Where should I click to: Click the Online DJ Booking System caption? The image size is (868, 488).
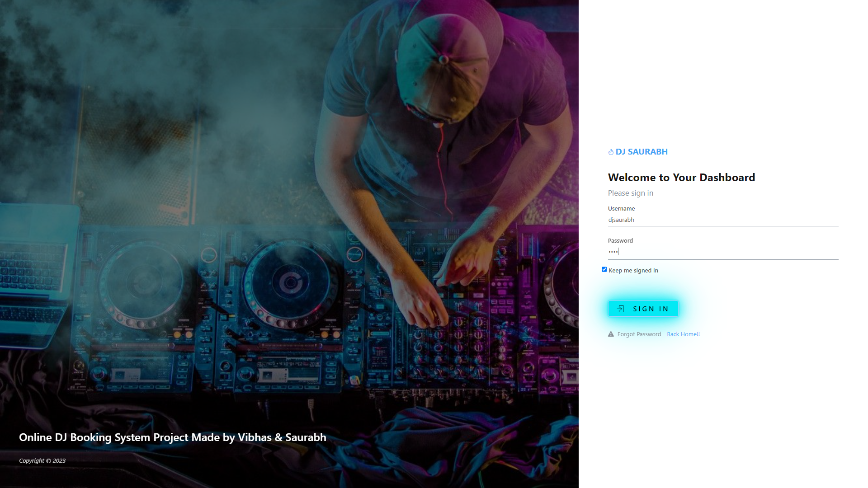coord(173,437)
